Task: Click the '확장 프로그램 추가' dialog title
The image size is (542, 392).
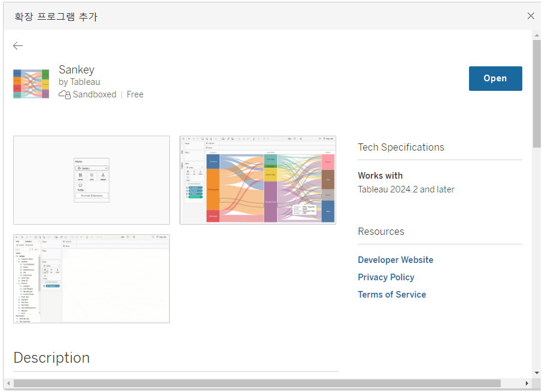Action: [x=56, y=17]
